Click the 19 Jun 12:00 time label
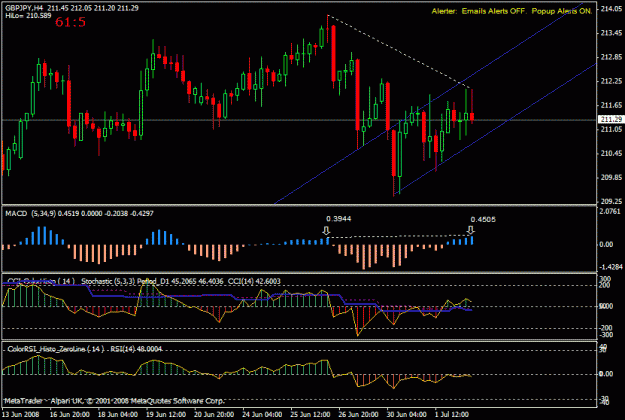The image size is (625, 420). click(166, 414)
